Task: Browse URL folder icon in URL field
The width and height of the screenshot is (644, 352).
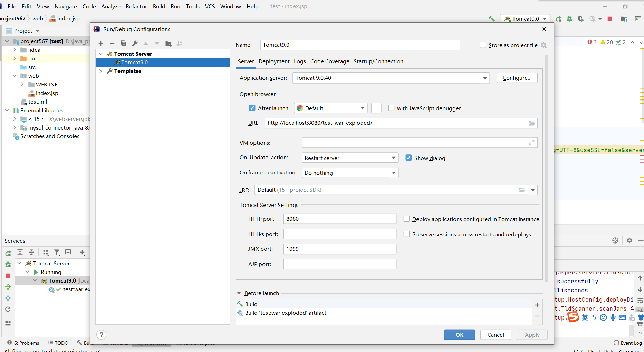Action: (532, 123)
